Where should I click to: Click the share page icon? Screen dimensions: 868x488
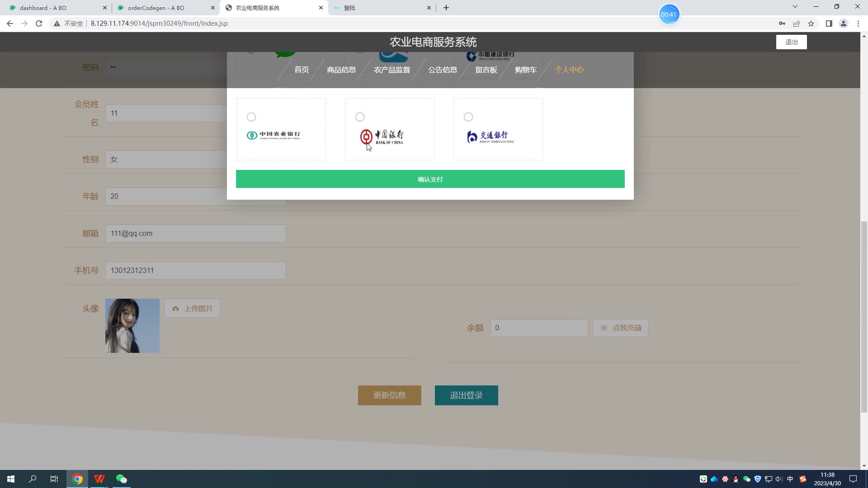pos(797,23)
